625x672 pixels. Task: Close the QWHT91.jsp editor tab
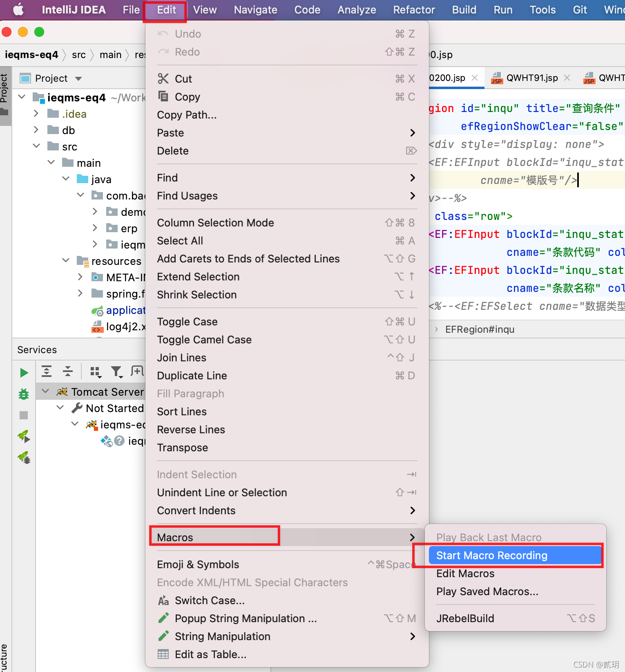[x=567, y=78]
